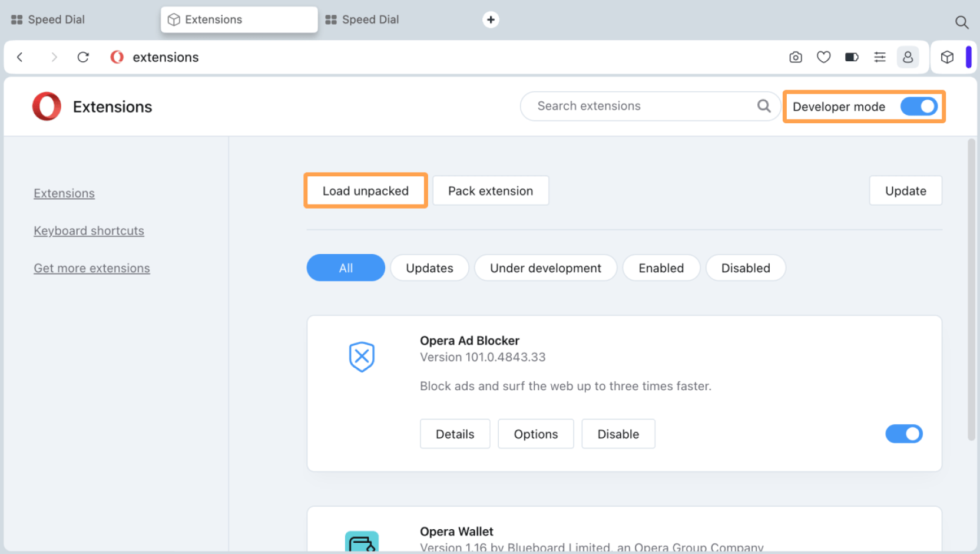Select the Enabled filter

[661, 268]
